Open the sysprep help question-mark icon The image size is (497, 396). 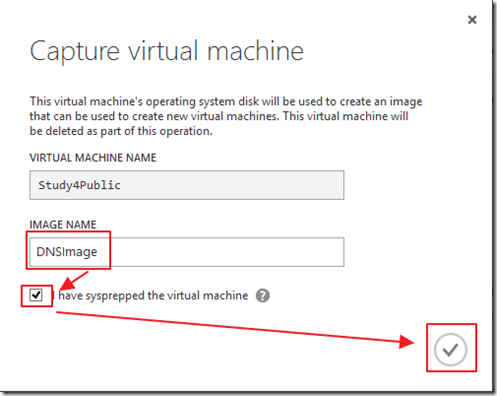pos(263,296)
